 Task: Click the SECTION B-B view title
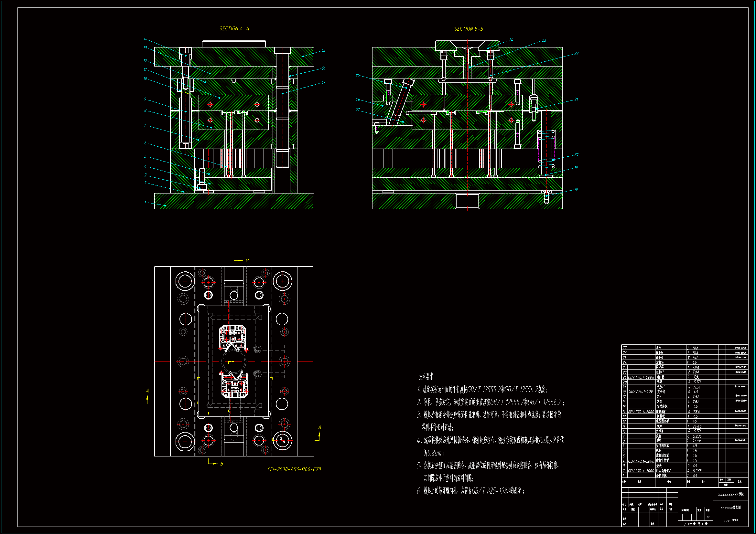click(x=469, y=29)
